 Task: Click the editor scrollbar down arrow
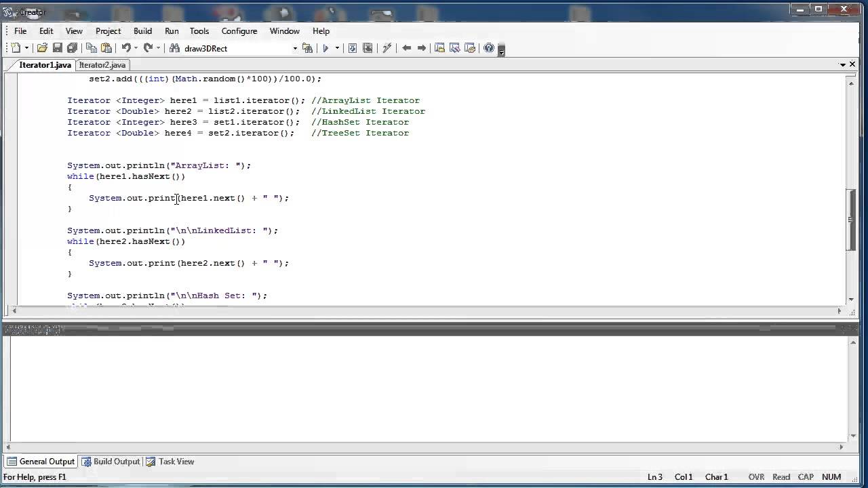(851, 300)
